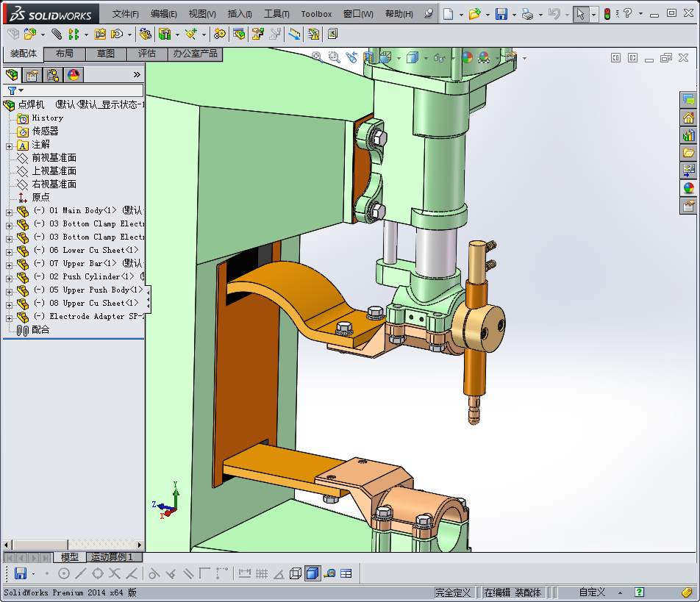Click the Show Hidden Components icon
This screenshot has height=602, width=700.
point(146,34)
